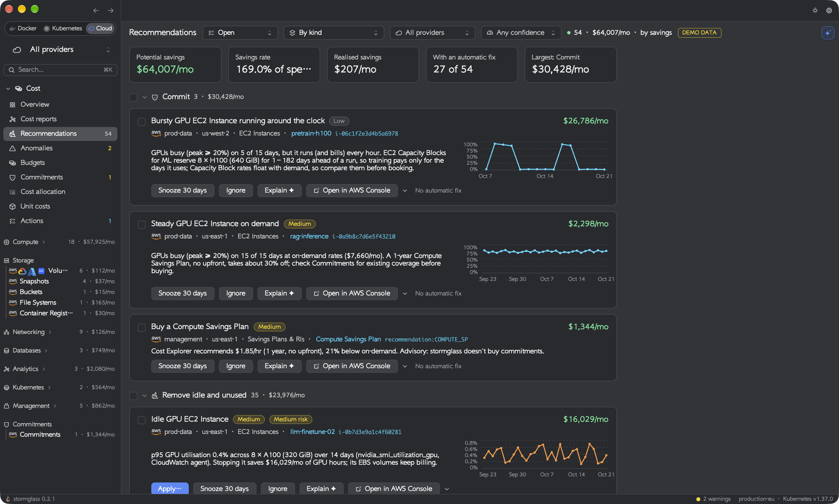
Task: Open the File Systems storage item
Action: click(62, 303)
